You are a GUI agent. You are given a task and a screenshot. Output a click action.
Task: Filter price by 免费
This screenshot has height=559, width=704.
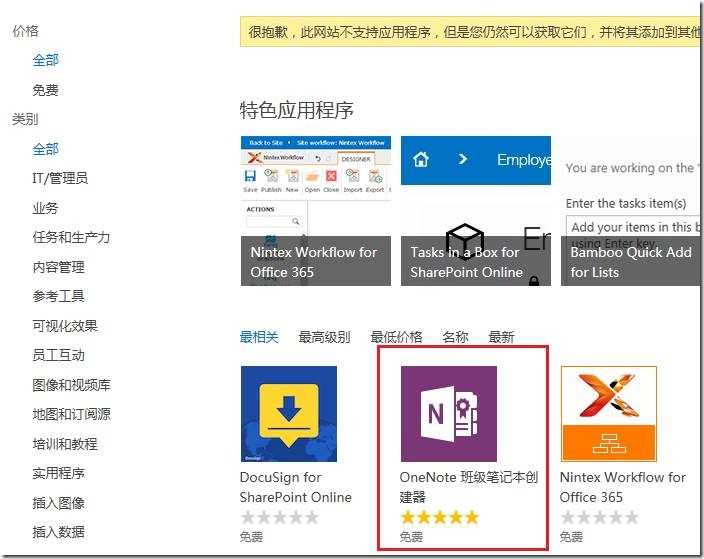point(45,90)
